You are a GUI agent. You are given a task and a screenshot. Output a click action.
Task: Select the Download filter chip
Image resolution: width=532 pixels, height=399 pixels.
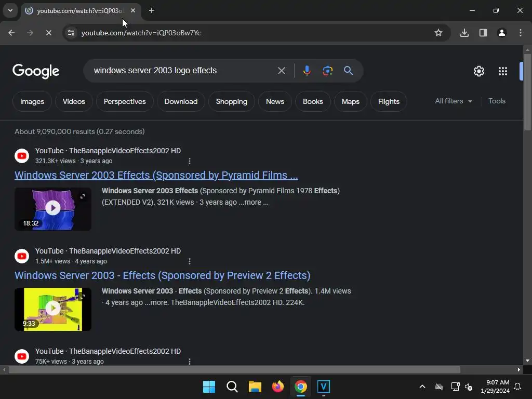(181, 101)
